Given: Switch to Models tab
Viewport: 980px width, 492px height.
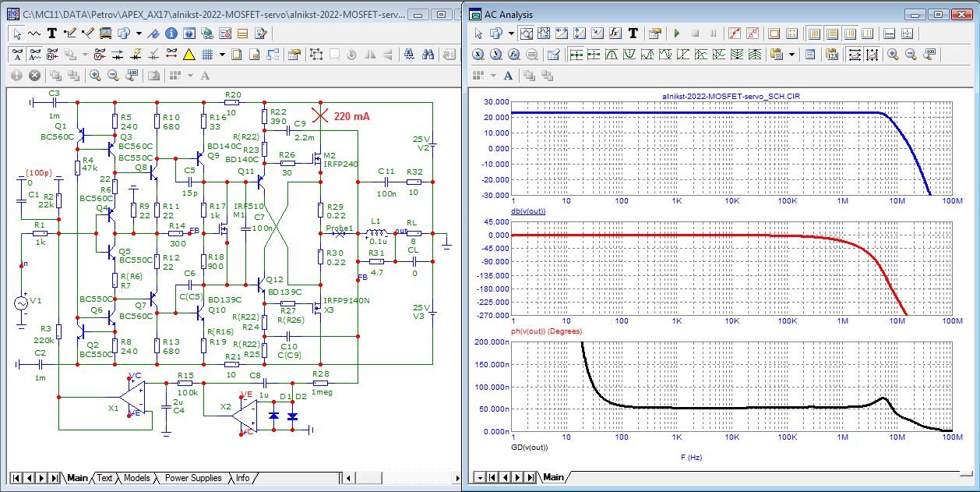Looking at the screenshot, I should [x=137, y=478].
